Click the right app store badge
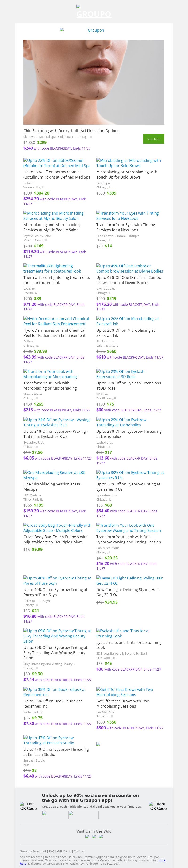The height and width of the screenshot is (868, 188). (x=83, y=815)
